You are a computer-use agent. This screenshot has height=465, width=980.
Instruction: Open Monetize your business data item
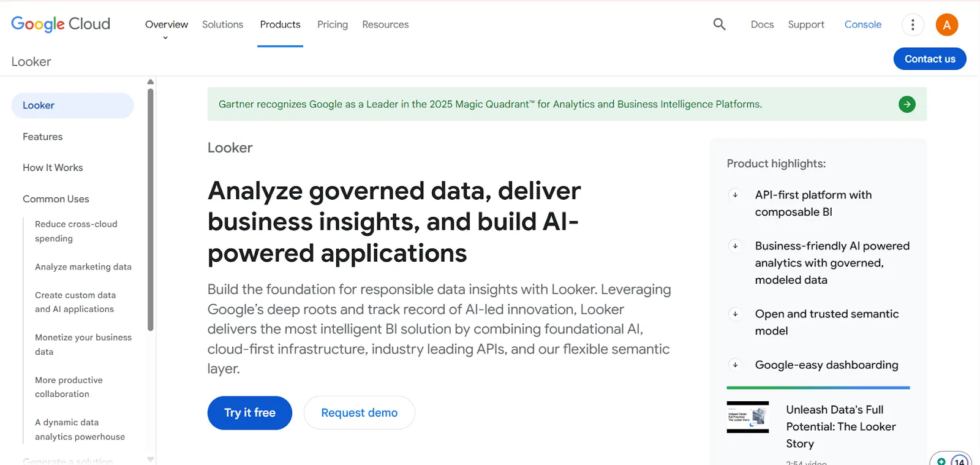tap(83, 344)
